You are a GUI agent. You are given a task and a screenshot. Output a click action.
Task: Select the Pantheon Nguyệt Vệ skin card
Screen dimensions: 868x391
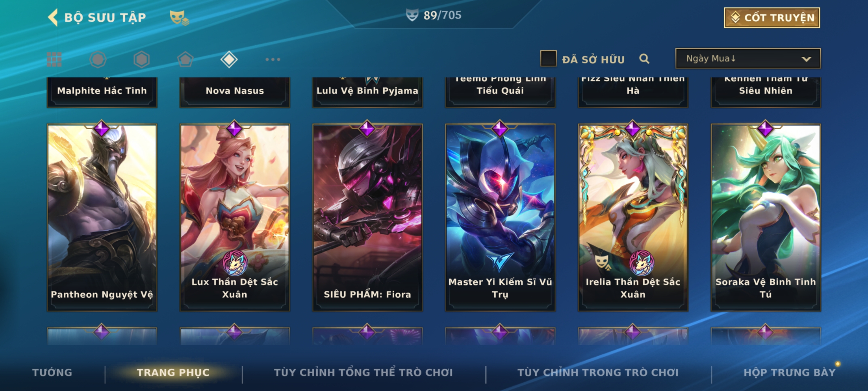coord(102,218)
